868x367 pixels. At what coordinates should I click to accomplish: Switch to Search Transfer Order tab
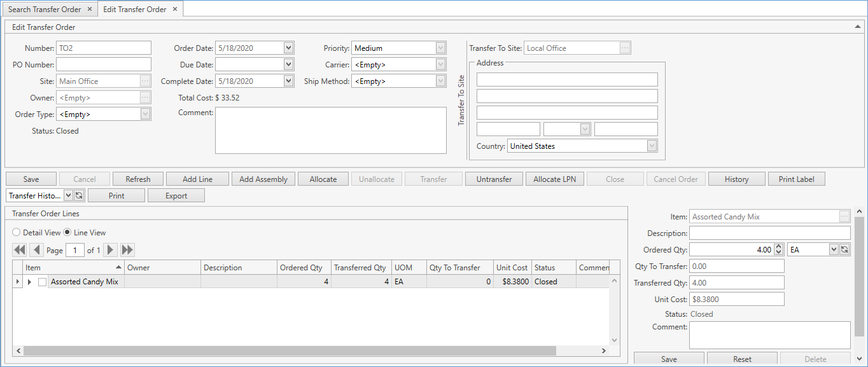click(x=46, y=10)
